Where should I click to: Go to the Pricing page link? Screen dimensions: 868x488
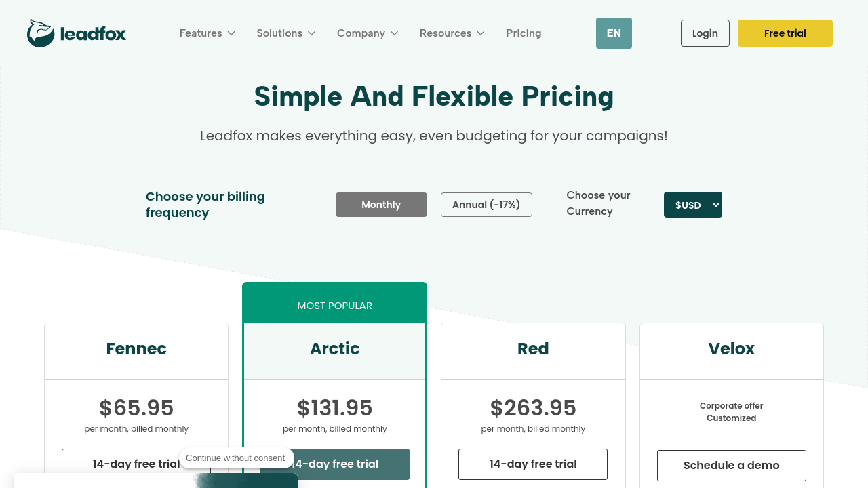524,33
